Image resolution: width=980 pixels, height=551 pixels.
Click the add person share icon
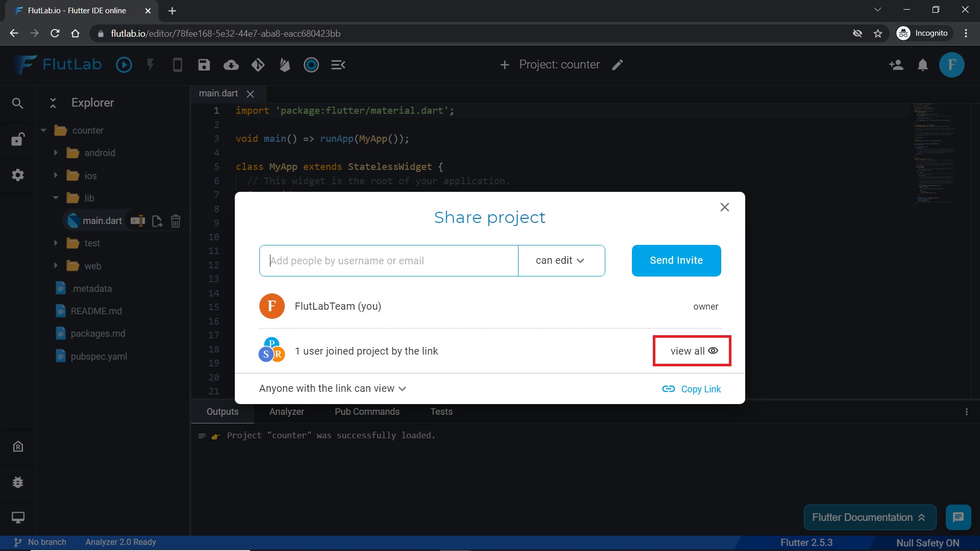(896, 65)
